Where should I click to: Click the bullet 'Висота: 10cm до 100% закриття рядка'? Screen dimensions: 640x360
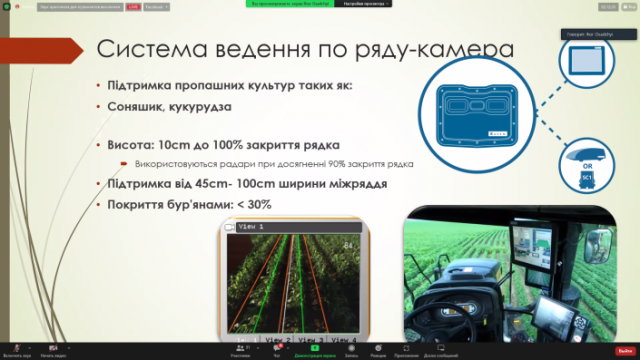pos(223,145)
